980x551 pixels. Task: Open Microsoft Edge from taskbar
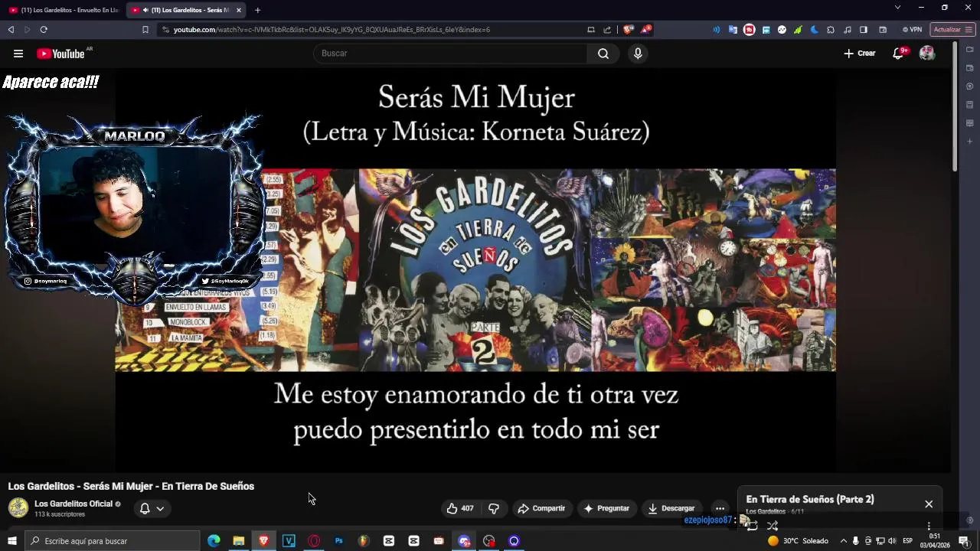click(214, 541)
